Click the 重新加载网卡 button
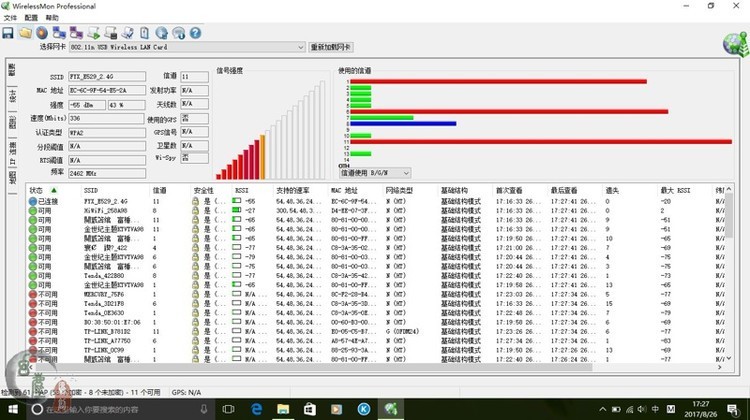This screenshot has width=750, height=420. tap(331, 47)
